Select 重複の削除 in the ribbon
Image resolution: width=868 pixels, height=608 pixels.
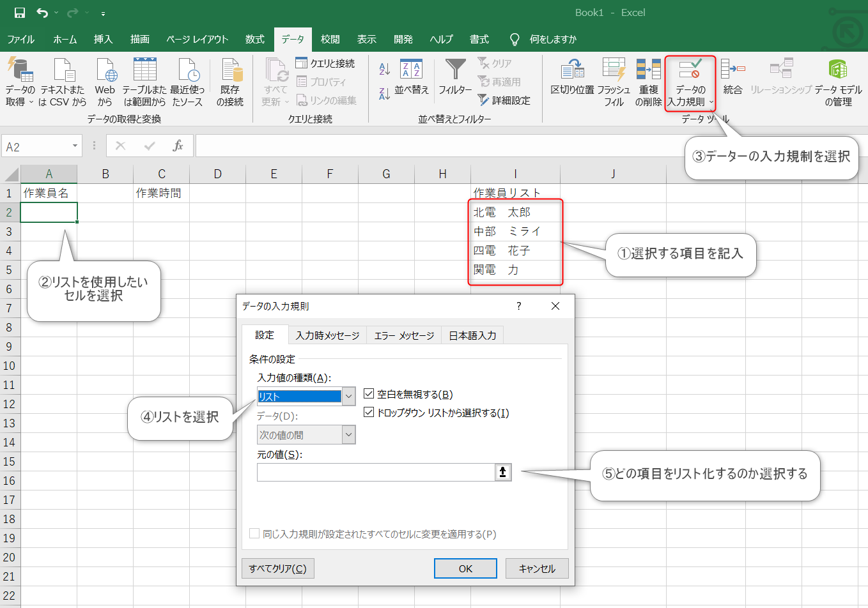tap(650, 82)
